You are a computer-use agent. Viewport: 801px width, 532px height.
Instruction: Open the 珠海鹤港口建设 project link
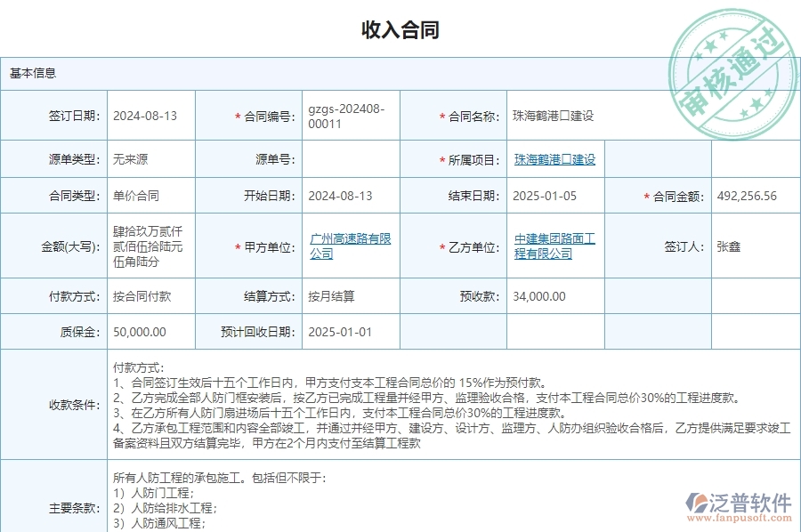point(552,158)
